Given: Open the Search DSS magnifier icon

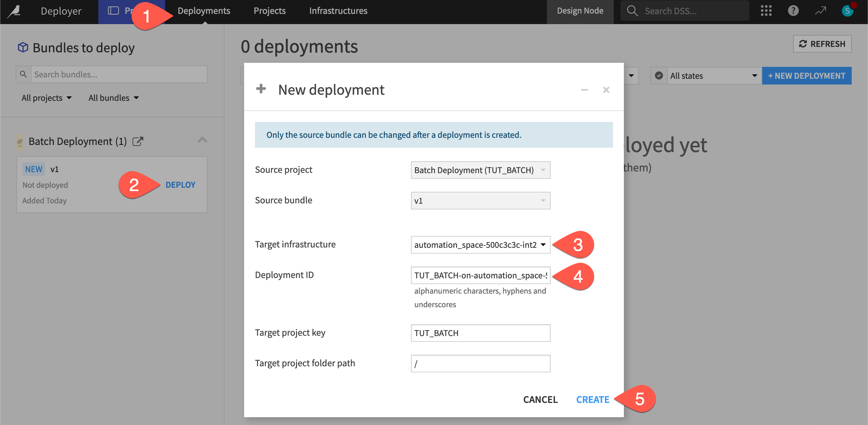Looking at the screenshot, I should (x=632, y=11).
